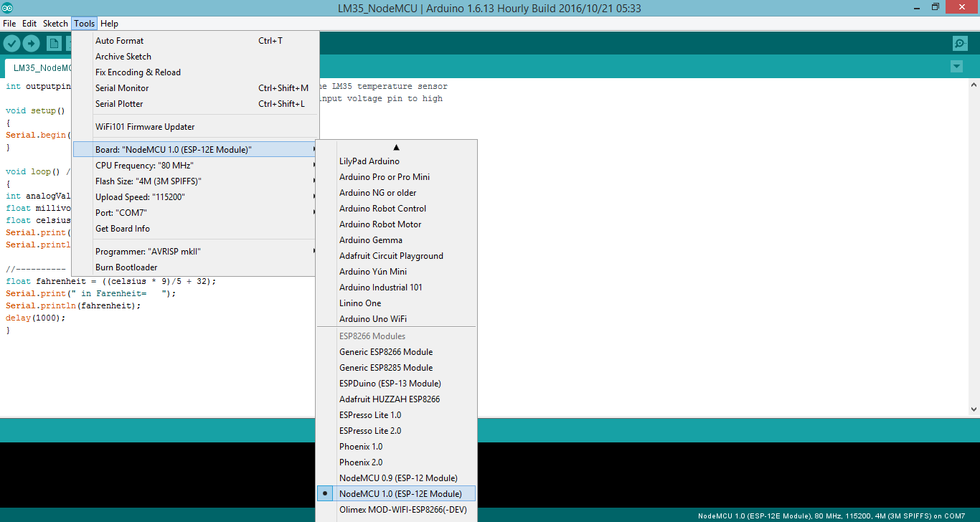Select ESPresso Lite 1.0 board
This screenshot has height=522, width=980.
[396, 415]
